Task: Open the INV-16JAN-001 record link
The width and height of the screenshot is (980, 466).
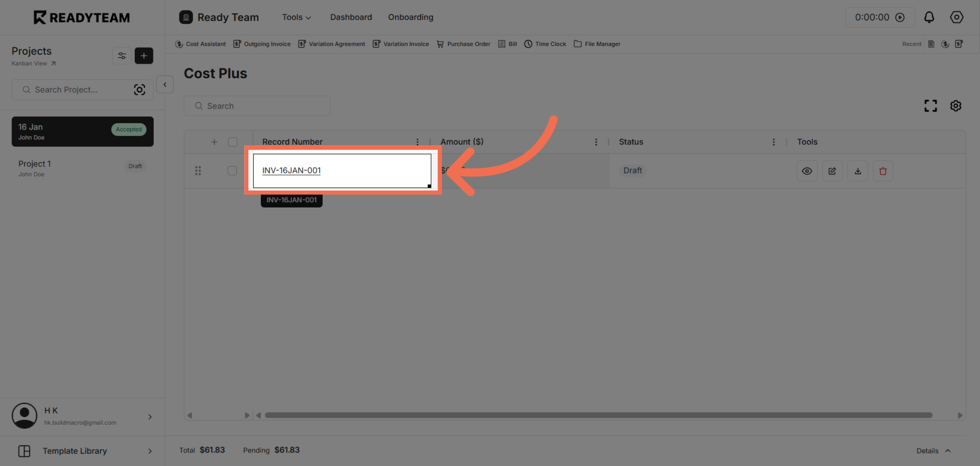Action: tap(291, 170)
